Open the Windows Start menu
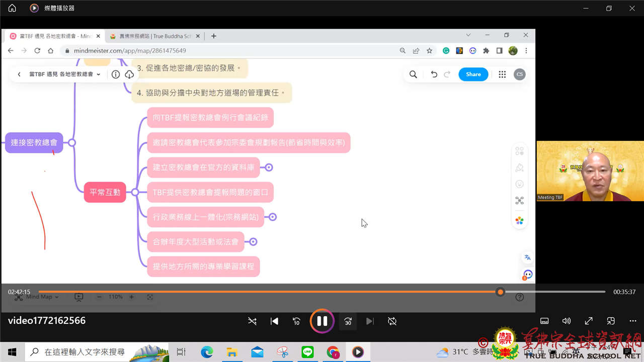 click(12, 352)
